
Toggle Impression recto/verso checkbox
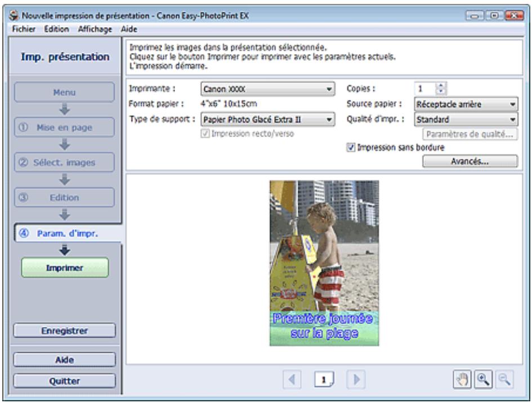(x=205, y=134)
